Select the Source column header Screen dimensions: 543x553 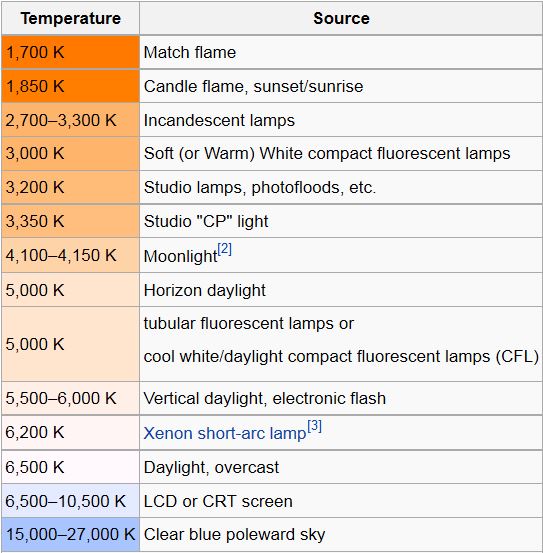[x=341, y=18]
